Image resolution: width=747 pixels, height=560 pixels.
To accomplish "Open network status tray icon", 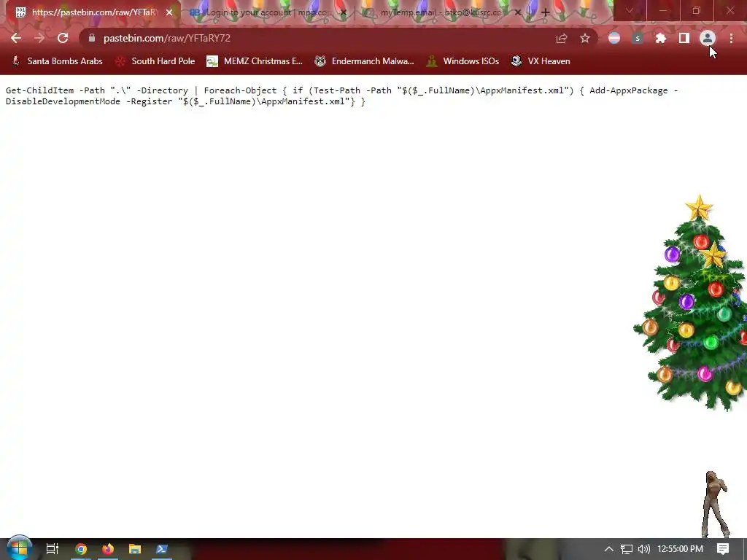I will pos(627,549).
